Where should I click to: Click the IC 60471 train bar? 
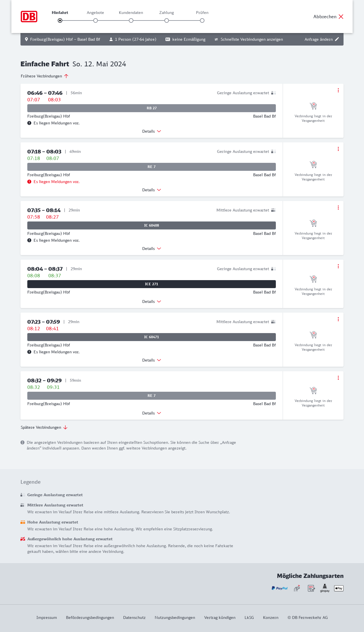[x=152, y=337]
